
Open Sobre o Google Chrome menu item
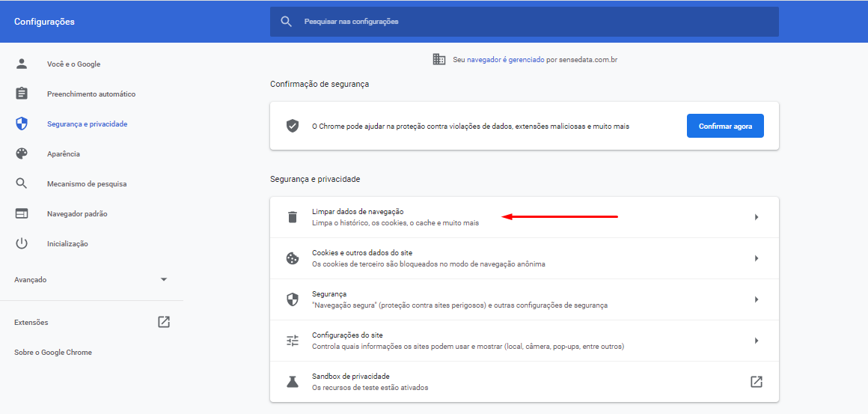[53, 352]
